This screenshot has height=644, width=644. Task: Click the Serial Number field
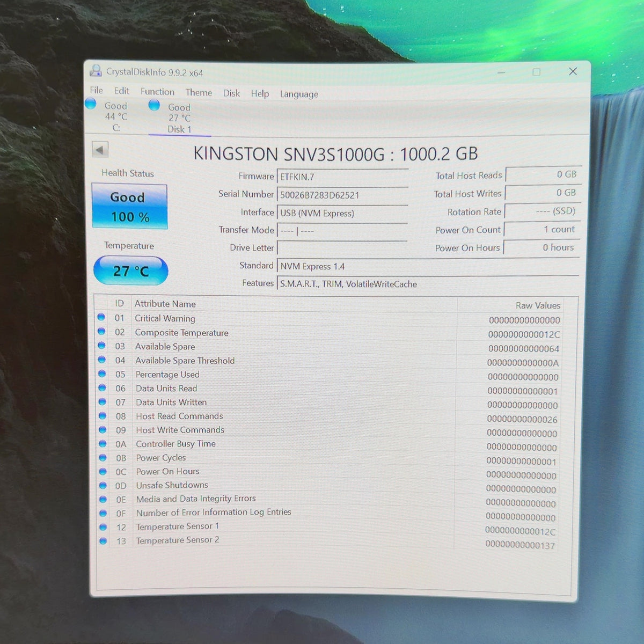(x=342, y=195)
